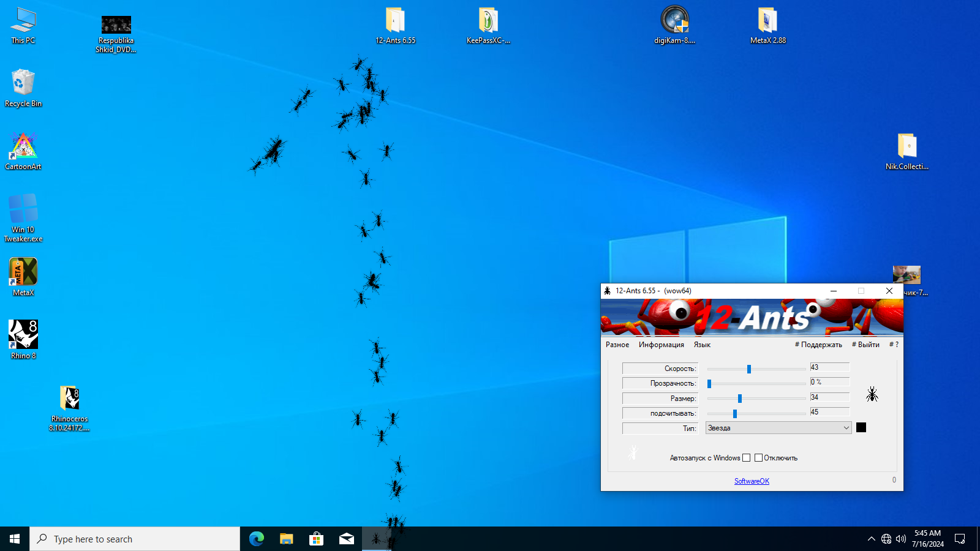Tick the Отключить checkbox
This screenshot has width=980, height=551.
click(x=758, y=458)
